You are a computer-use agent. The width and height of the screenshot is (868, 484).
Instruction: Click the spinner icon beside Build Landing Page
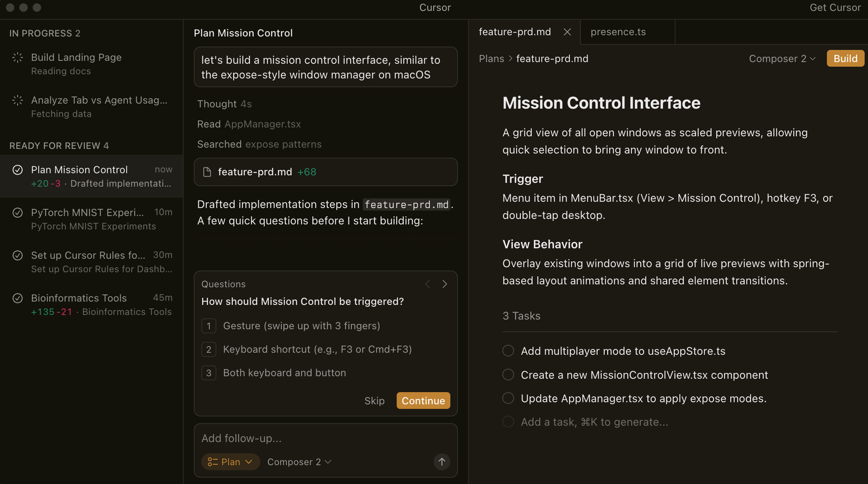pos(18,58)
